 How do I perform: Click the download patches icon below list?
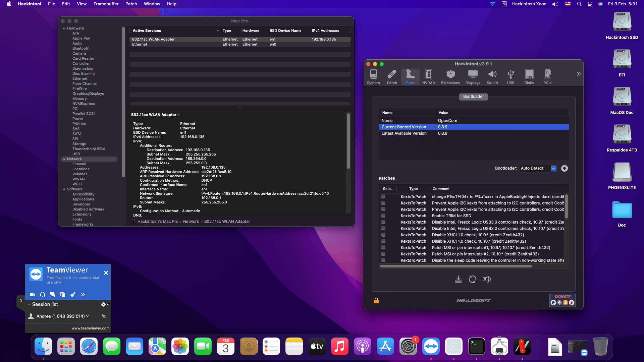click(x=458, y=279)
